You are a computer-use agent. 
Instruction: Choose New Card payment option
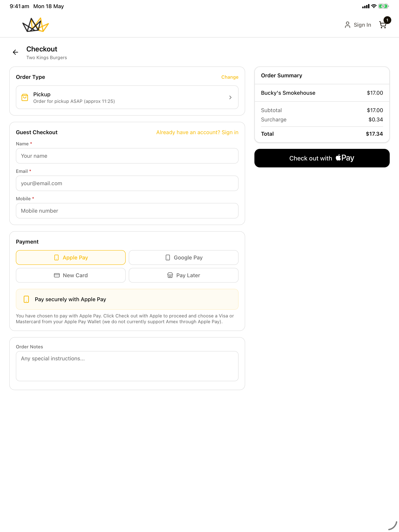tap(71, 275)
